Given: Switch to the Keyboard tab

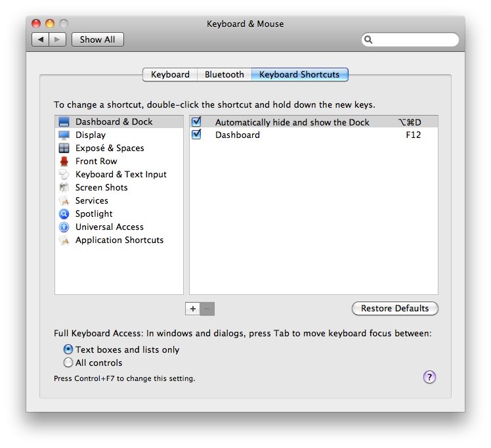Looking at the screenshot, I should (x=170, y=75).
